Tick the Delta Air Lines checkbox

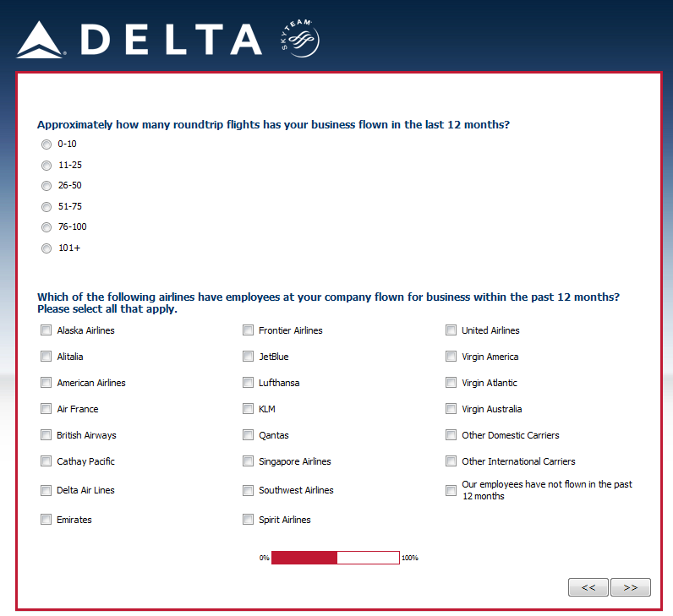(47, 490)
